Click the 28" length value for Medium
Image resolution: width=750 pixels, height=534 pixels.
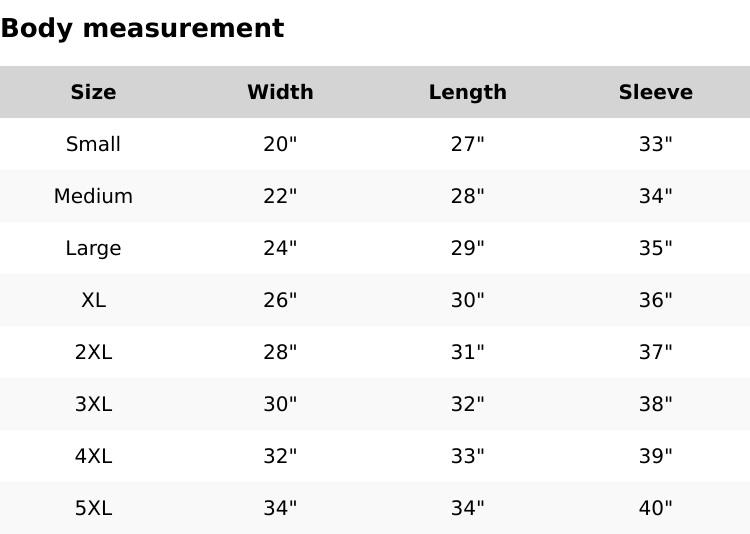click(467, 196)
